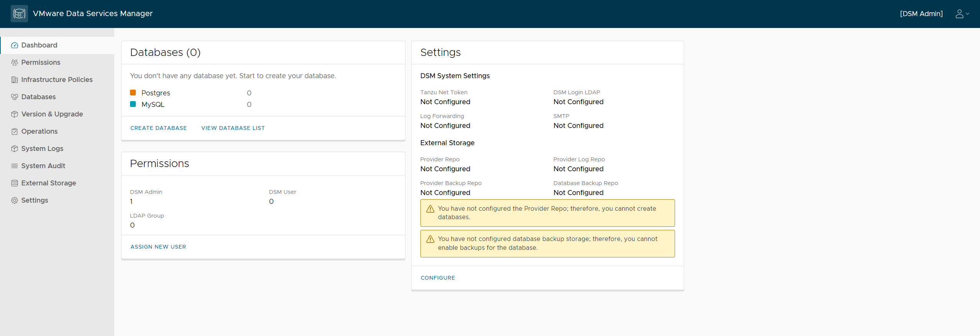Click the Databases icon in sidebar
Viewport: 980px width, 336px height.
coord(15,97)
